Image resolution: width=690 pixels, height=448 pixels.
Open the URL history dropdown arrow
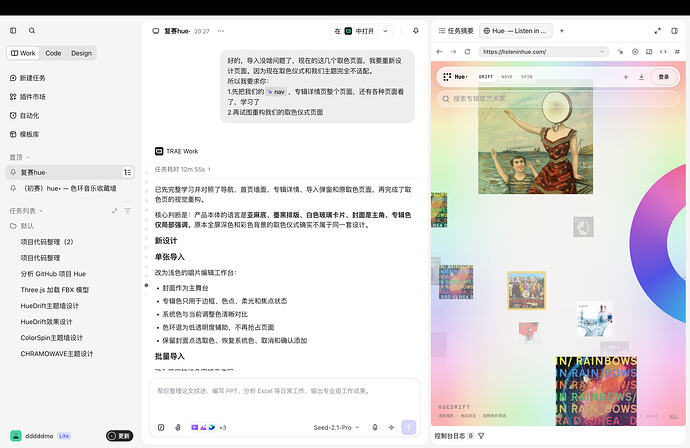tap(602, 52)
